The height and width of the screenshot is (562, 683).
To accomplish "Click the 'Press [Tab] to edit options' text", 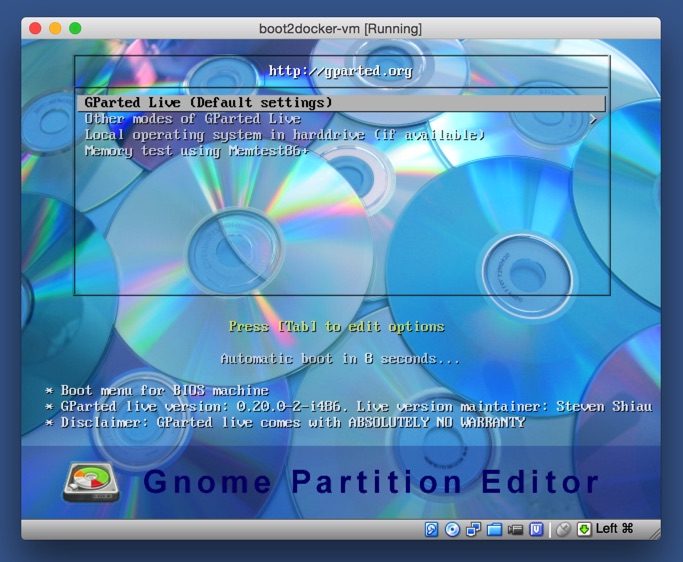I will coord(337,327).
